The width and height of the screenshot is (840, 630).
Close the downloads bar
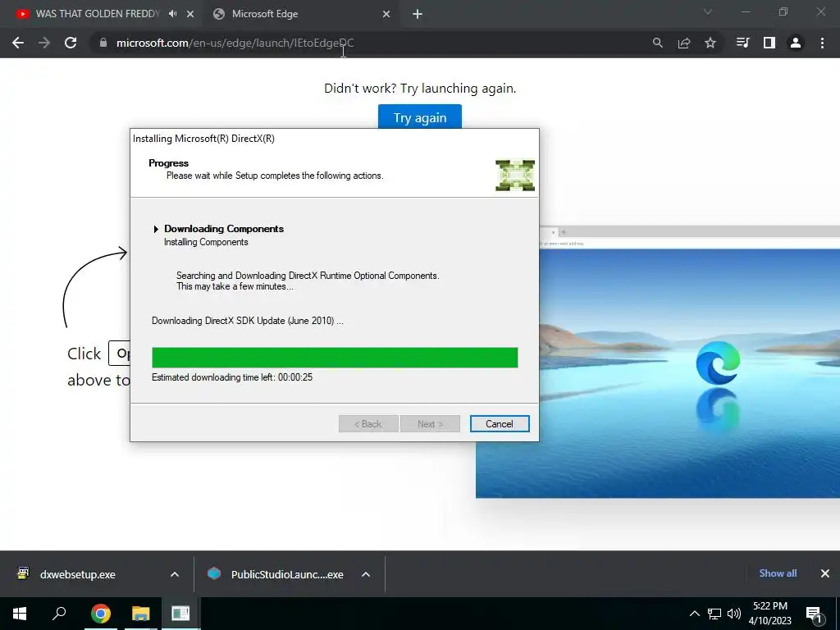825,573
